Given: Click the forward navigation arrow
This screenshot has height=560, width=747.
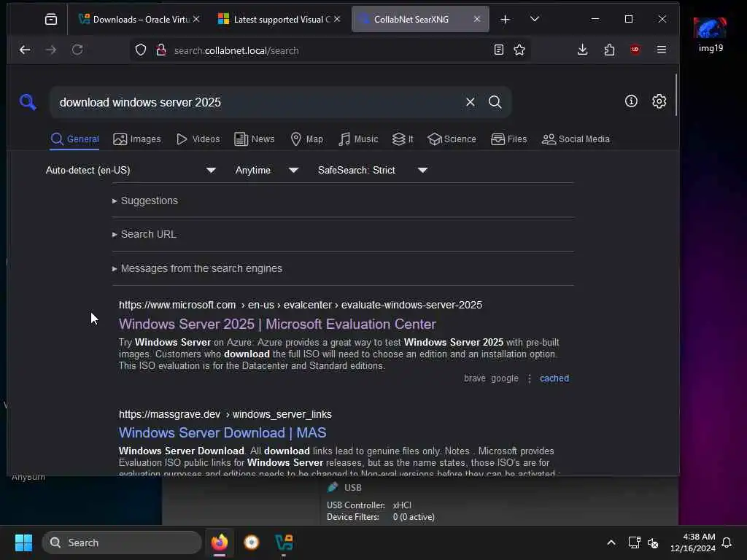Looking at the screenshot, I should 51,50.
